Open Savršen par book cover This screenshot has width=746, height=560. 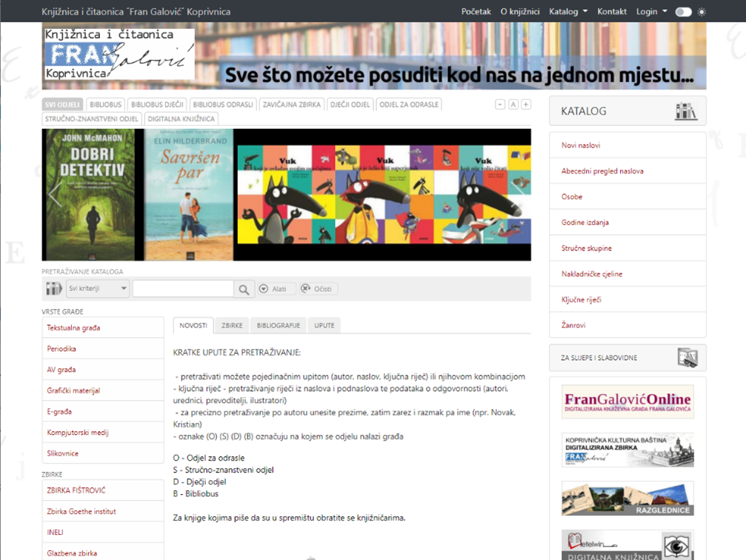(x=189, y=195)
